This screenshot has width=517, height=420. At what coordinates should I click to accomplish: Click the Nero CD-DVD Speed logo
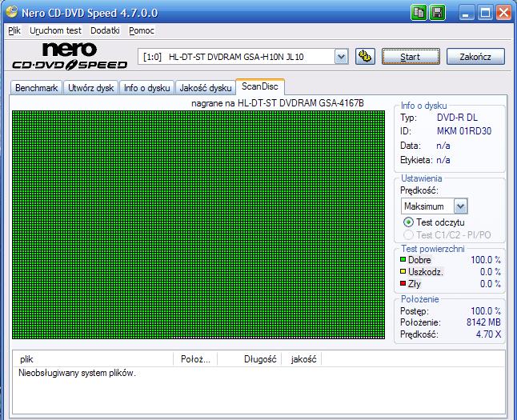(70, 56)
